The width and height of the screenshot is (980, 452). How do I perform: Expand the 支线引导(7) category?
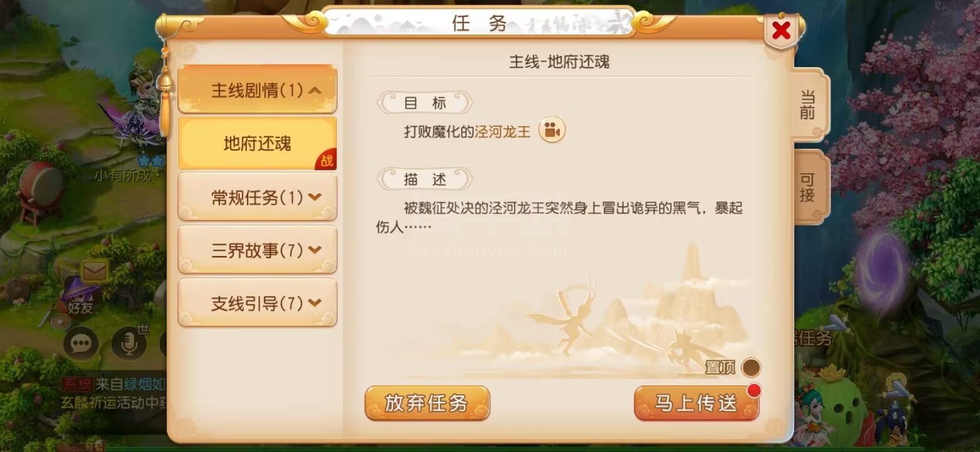pos(258,303)
